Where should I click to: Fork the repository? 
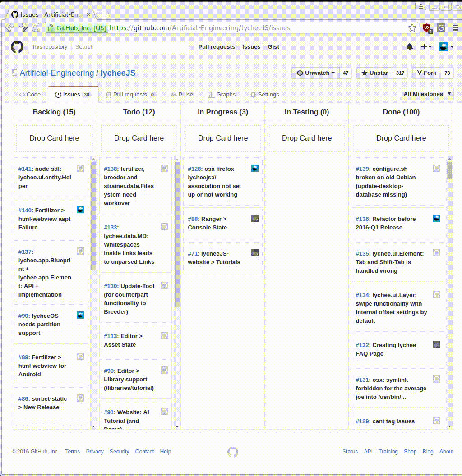pyautogui.click(x=427, y=73)
